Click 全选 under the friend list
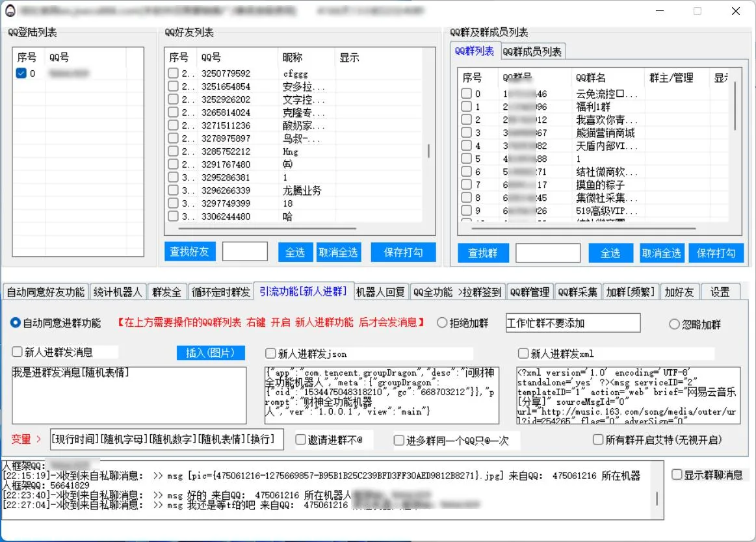The image size is (756, 542). (x=295, y=252)
